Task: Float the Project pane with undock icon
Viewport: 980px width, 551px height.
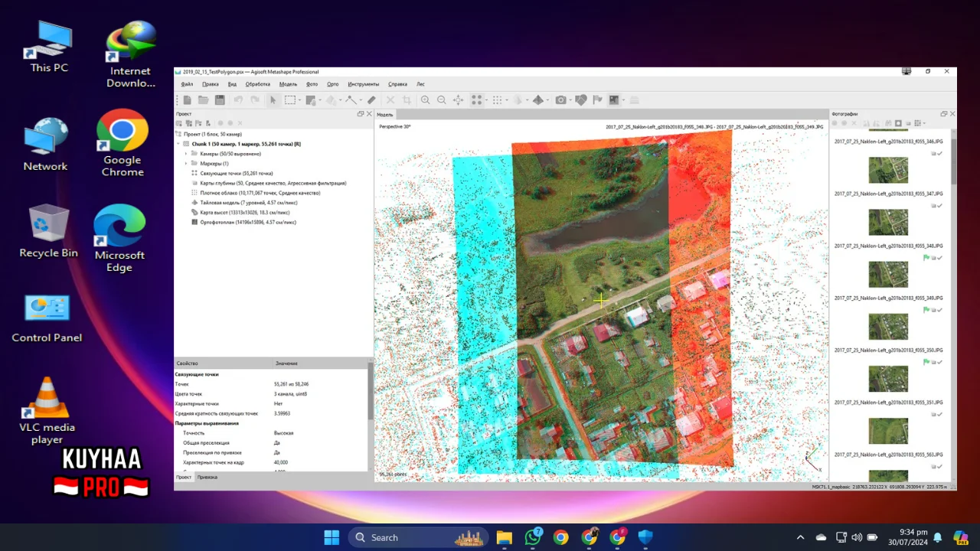Action: (361, 113)
